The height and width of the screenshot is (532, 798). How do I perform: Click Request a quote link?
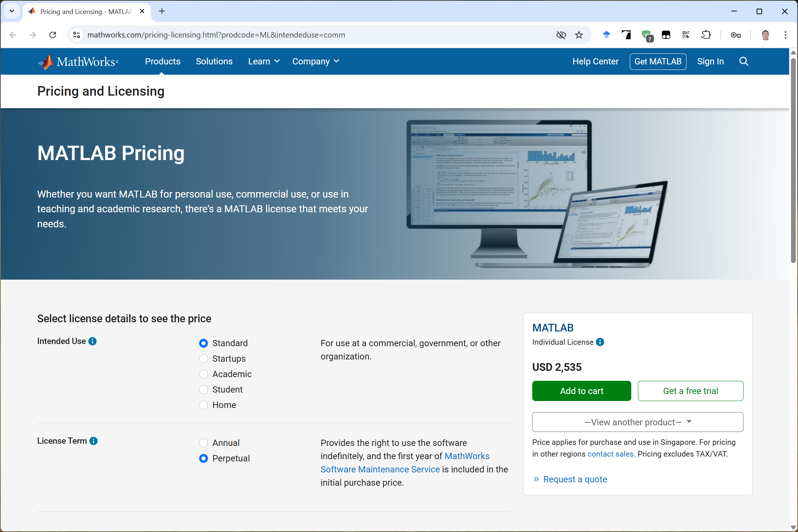[575, 479]
